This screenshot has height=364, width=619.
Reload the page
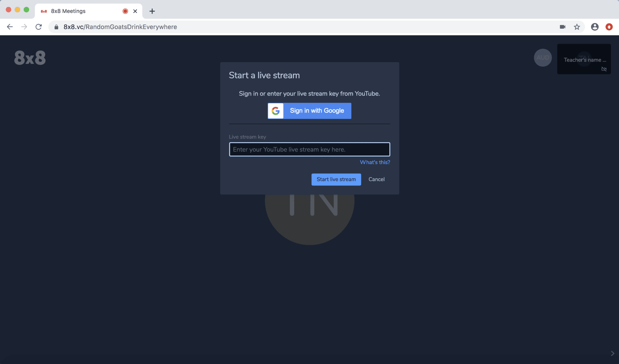pyautogui.click(x=39, y=27)
